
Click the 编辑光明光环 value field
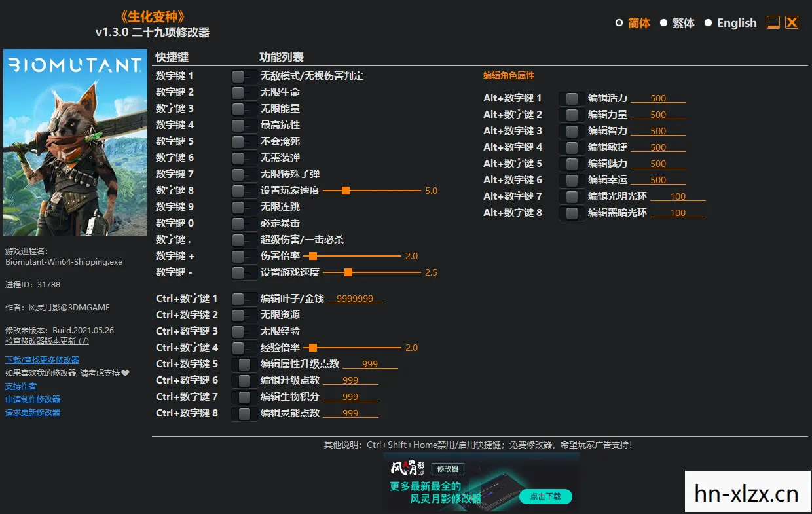678,196
